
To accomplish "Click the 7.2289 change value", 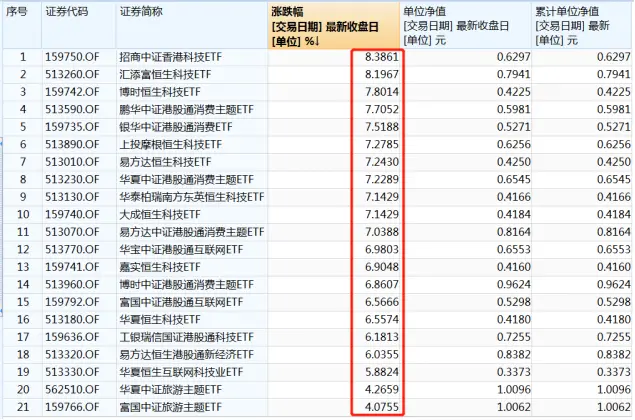I will tap(381, 179).
